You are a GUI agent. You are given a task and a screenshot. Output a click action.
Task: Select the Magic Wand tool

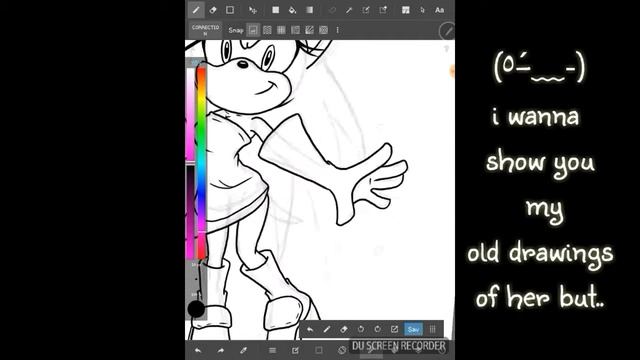[349, 10]
